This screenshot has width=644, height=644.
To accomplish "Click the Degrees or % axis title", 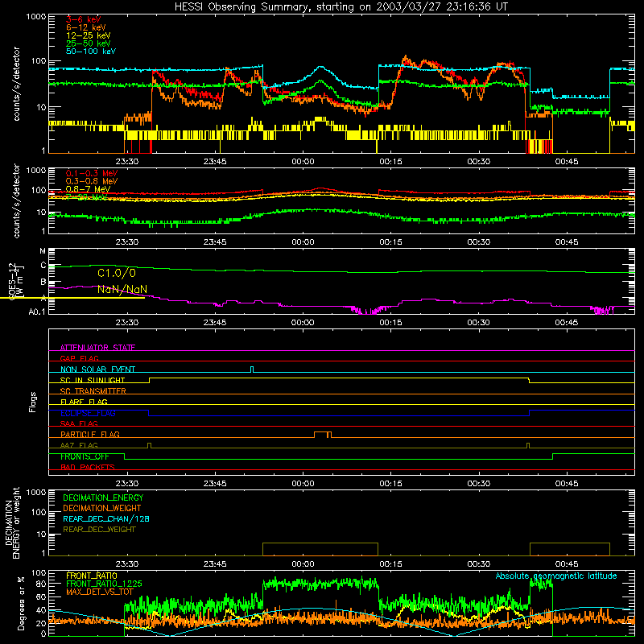I will click(21, 603).
